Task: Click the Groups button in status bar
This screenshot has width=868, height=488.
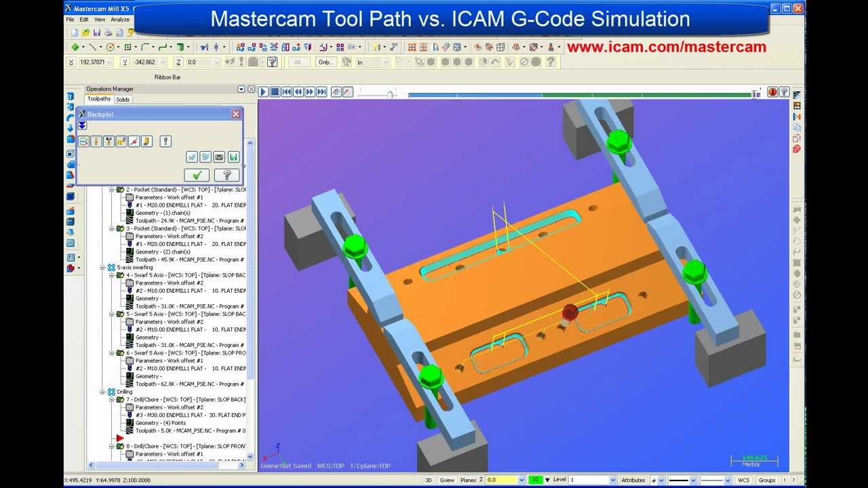Action: 767,480
